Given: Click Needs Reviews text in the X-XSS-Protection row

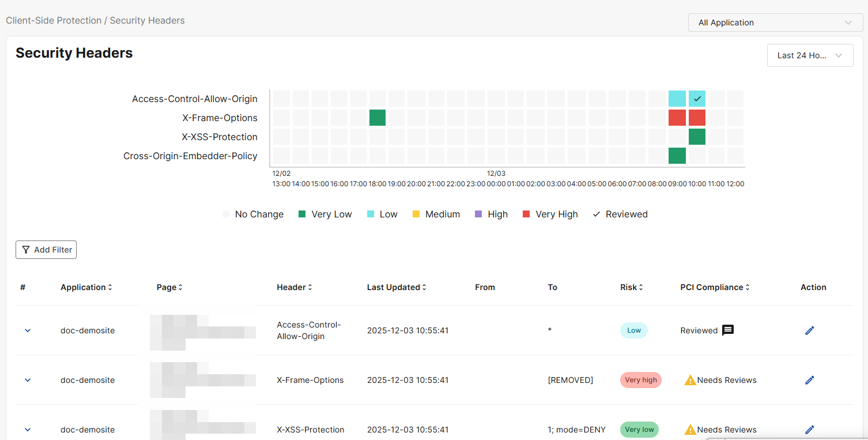Looking at the screenshot, I should coord(727,430).
